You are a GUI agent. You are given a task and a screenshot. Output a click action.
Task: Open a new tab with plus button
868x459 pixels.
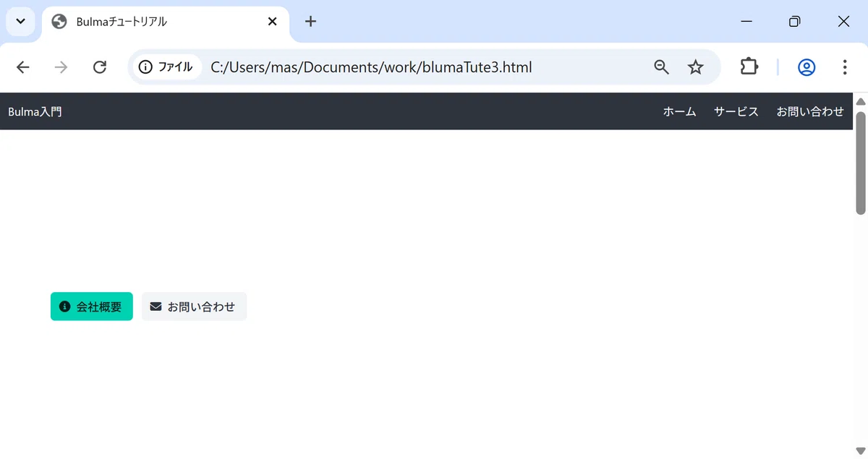(x=310, y=21)
